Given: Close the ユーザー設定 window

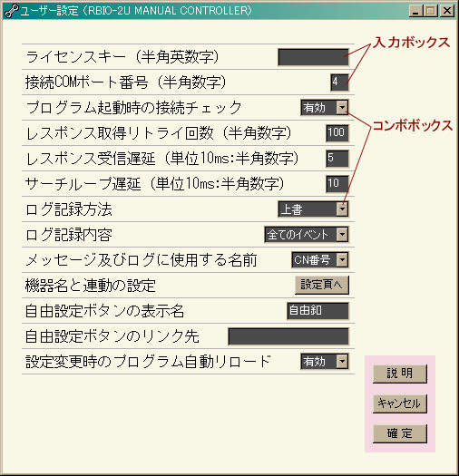Looking at the screenshot, I should pyautogui.click(x=447, y=11).
